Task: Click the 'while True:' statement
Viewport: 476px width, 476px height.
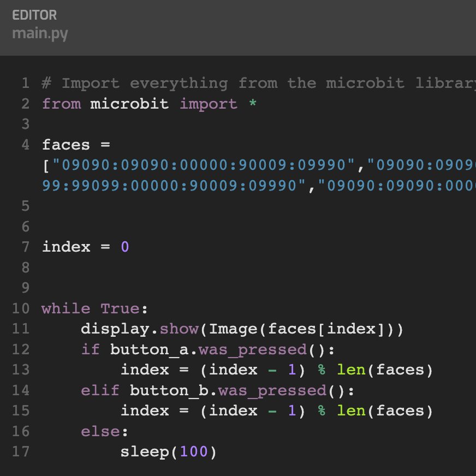Action: pyautogui.click(x=94, y=309)
